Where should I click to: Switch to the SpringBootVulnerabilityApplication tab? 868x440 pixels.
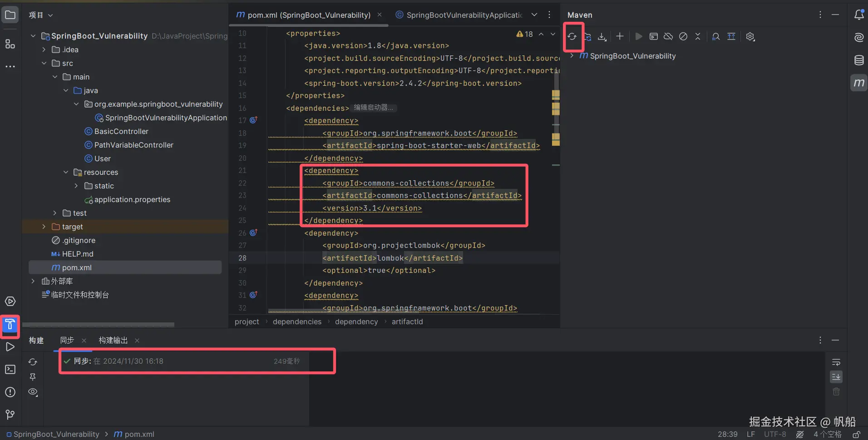pyautogui.click(x=459, y=15)
